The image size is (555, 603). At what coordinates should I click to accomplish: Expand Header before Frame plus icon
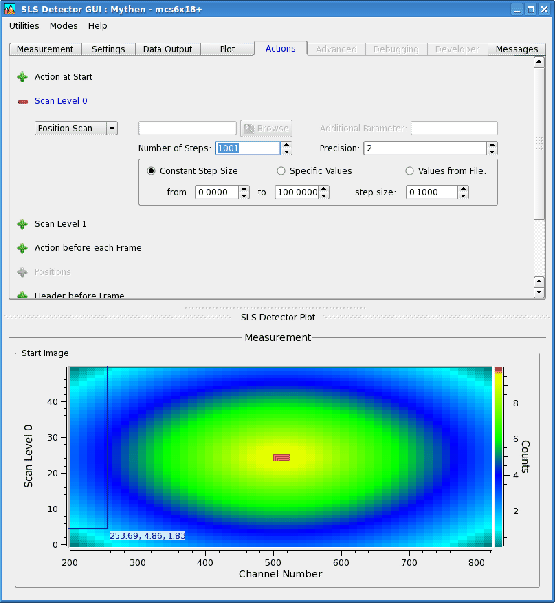(x=22, y=295)
